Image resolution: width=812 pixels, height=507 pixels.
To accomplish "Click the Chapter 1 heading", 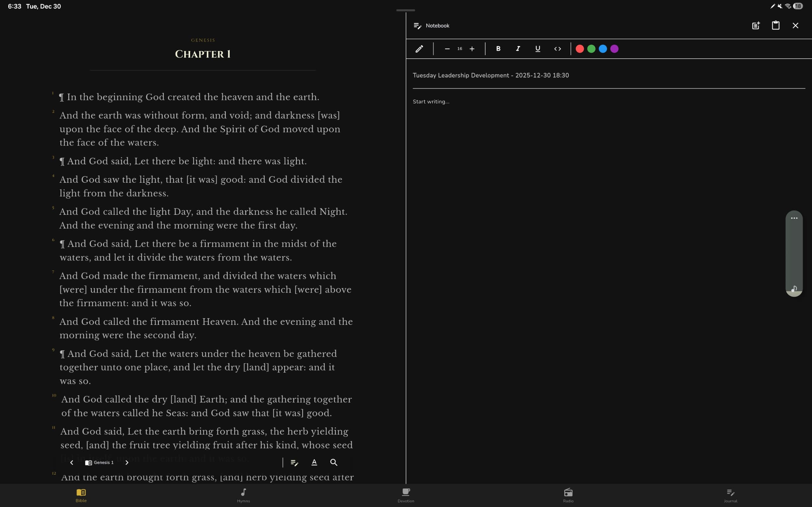I will point(203,54).
